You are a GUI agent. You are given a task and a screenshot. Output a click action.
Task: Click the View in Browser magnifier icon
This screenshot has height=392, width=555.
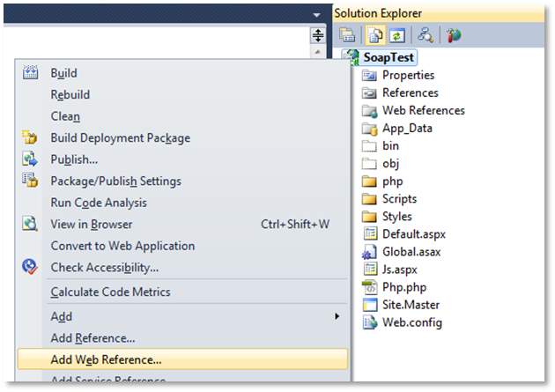tap(30, 224)
